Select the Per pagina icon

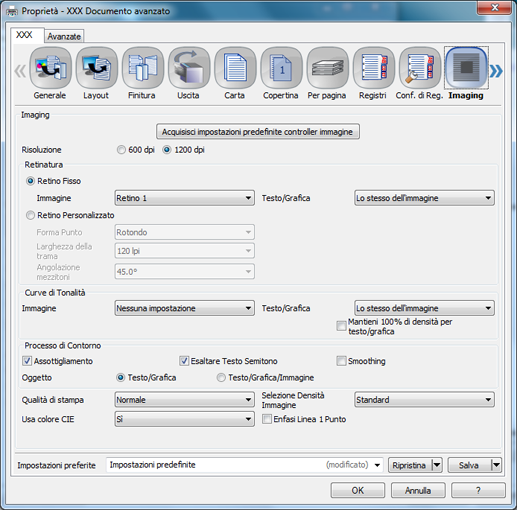click(x=327, y=68)
